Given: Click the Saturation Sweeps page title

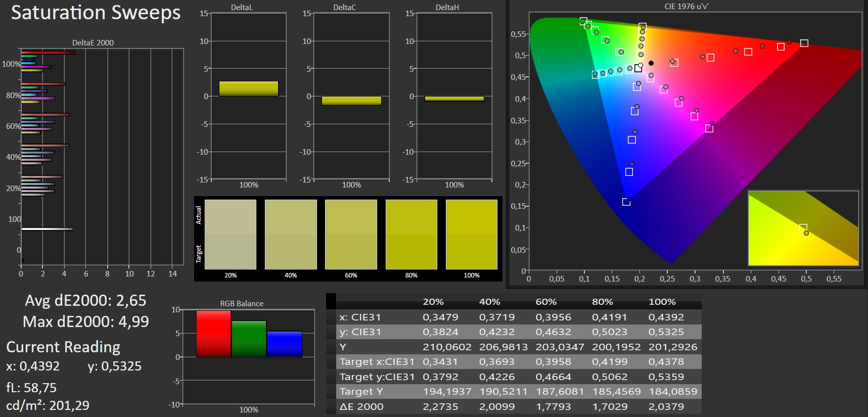Looking at the screenshot, I should tap(96, 13).
